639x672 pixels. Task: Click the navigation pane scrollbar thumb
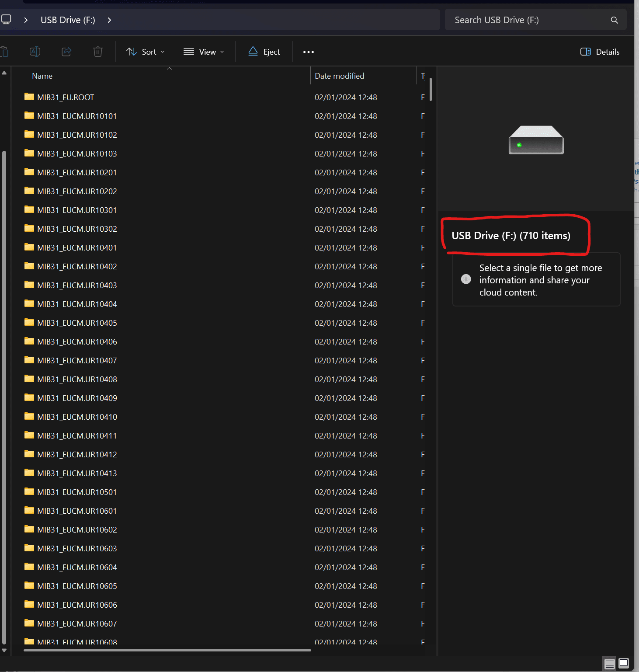(4, 397)
